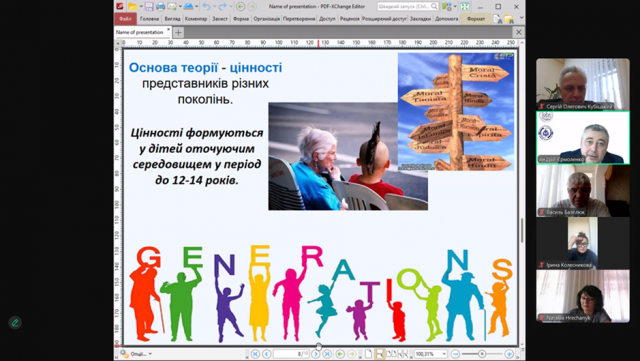Click the green annotation pen icon on left

coord(15,323)
